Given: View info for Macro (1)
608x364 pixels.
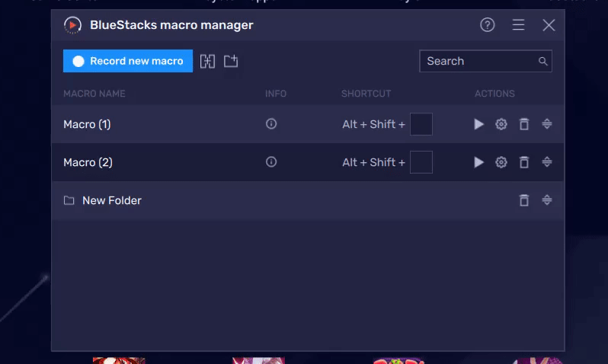Looking at the screenshot, I should pos(271,123).
